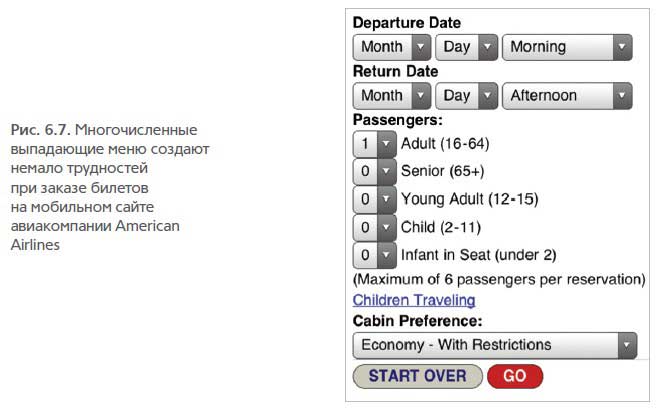Click the red GO button
Viewport: 663px width, 416px height.
[x=515, y=376]
